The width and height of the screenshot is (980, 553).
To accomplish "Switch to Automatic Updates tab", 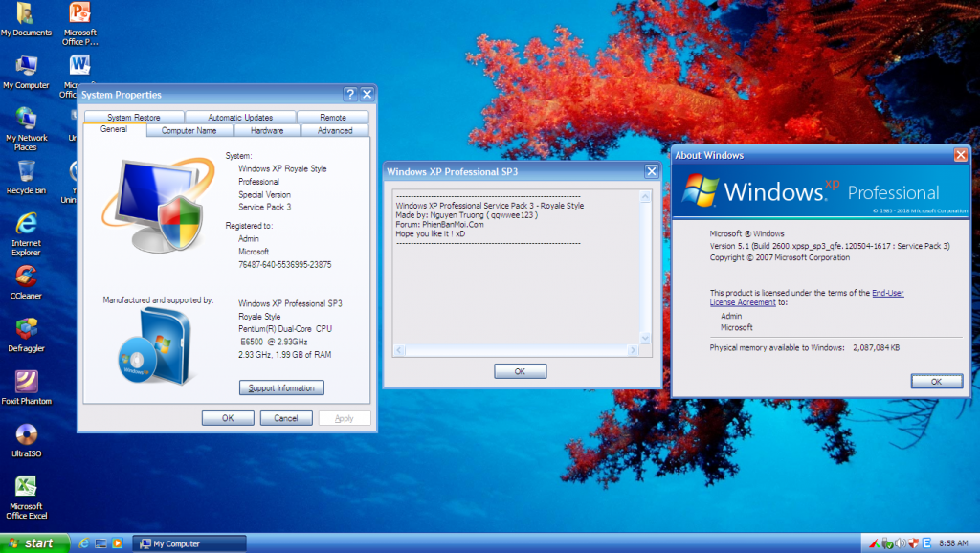I will click(240, 117).
